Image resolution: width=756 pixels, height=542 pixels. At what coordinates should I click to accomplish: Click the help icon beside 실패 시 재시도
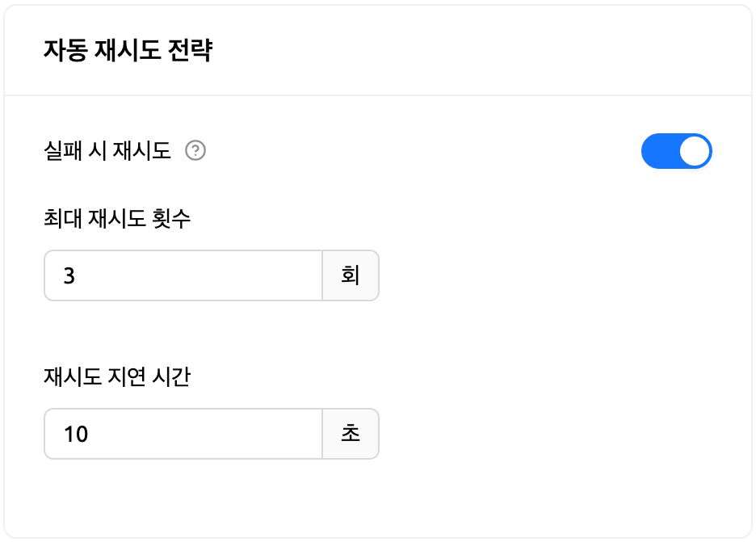pos(195,151)
